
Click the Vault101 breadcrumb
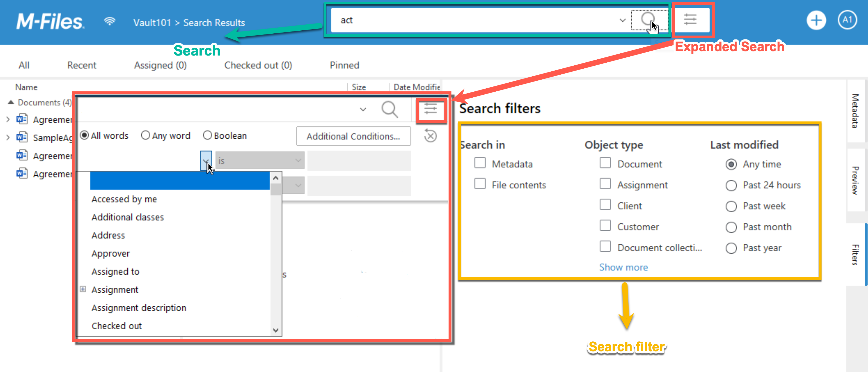click(152, 23)
